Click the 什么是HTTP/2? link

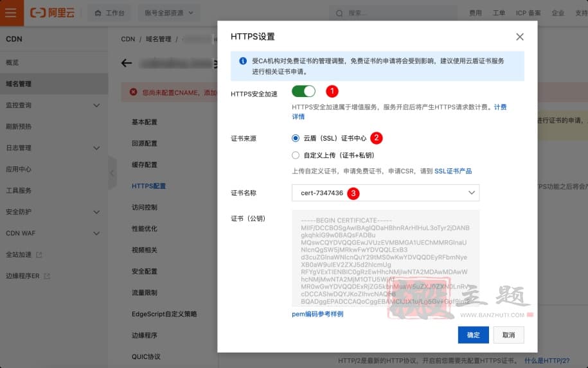pyautogui.click(x=547, y=361)
